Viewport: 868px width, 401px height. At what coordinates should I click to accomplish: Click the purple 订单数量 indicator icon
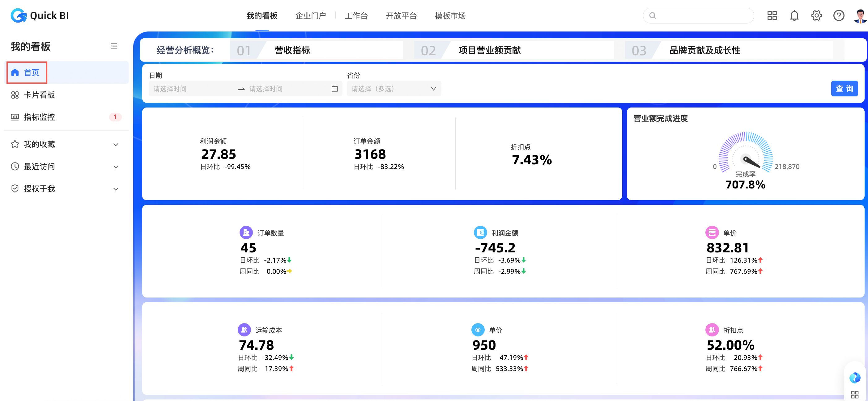coord(246,232)
